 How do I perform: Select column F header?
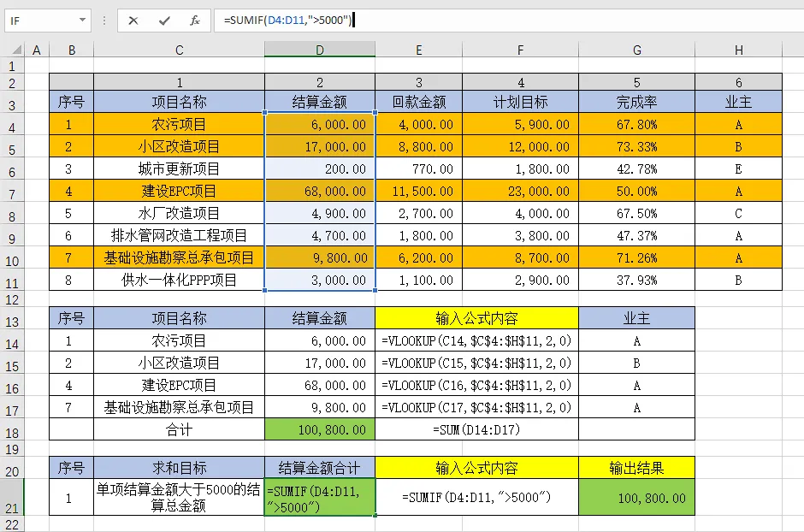click(x=520, y=50)
